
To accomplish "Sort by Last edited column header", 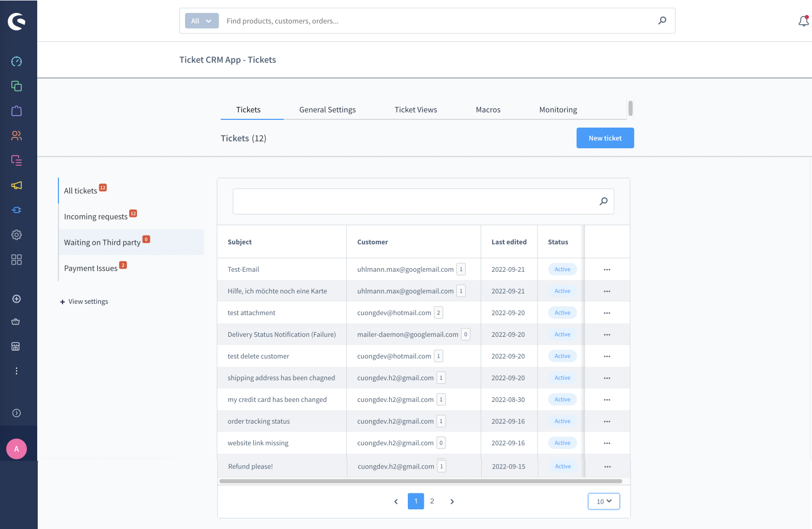I will (x=509, y=242).
